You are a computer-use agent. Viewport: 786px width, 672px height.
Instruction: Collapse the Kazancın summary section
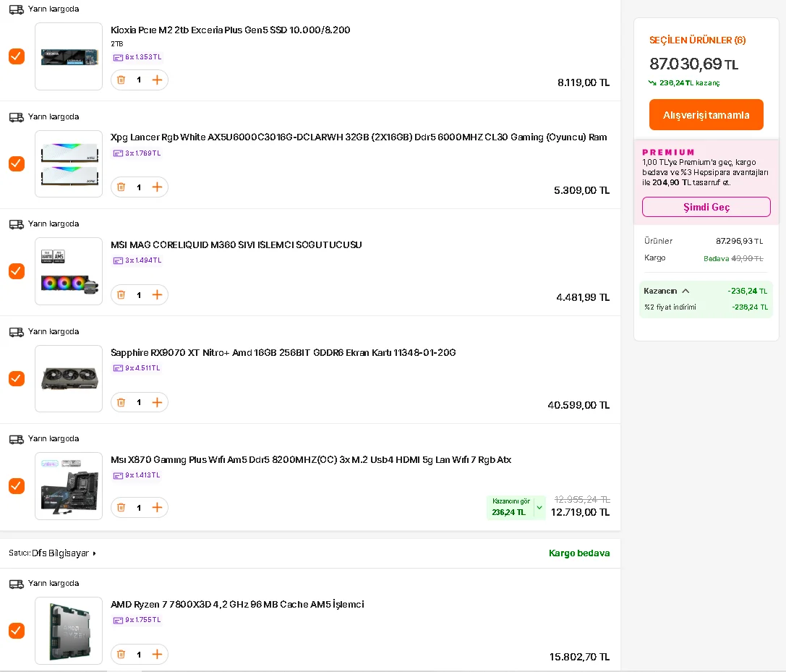coord(685,291)
